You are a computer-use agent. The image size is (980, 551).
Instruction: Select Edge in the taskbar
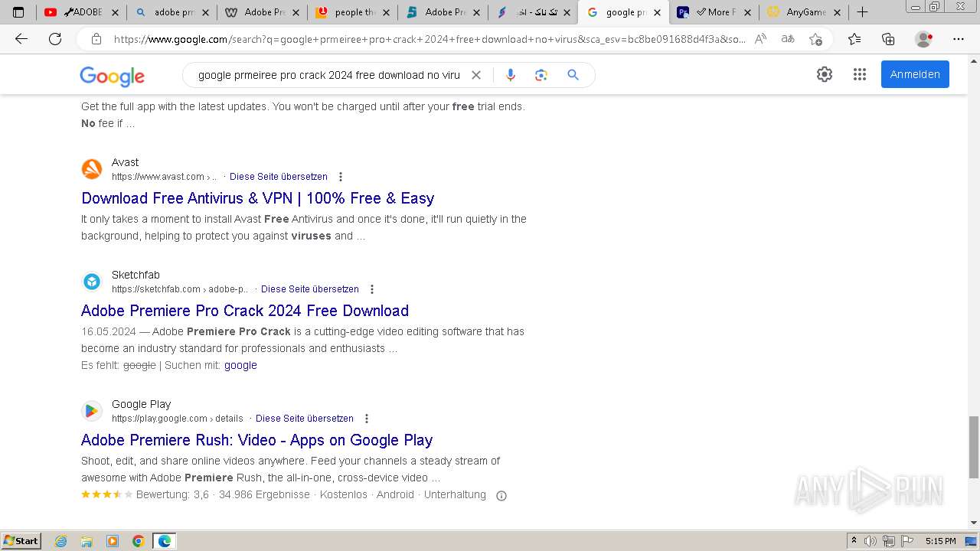tap(165, 541)
